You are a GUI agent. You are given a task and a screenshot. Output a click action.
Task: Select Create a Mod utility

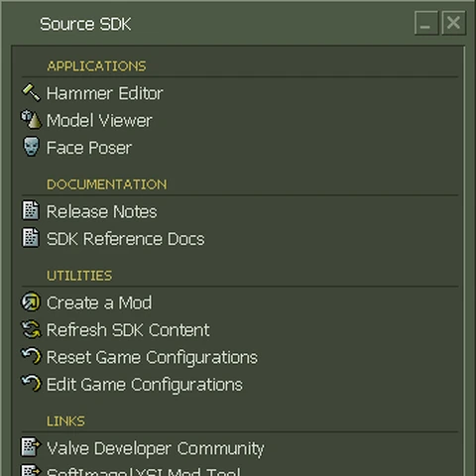(x=99, y=302)
